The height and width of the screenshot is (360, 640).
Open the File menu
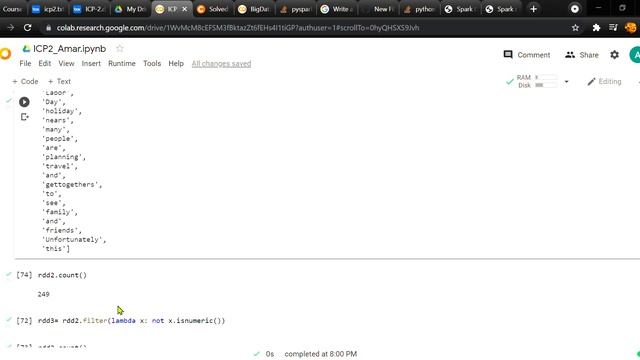(25, 63)
